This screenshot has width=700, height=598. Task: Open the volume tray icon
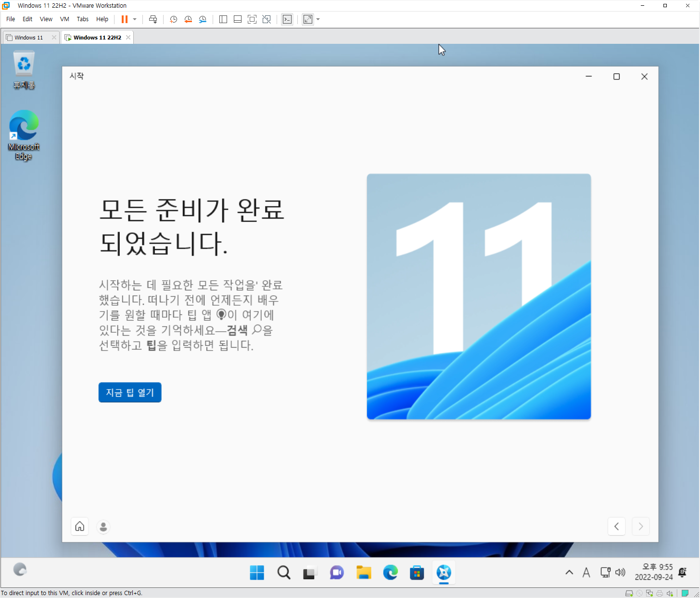621,572
